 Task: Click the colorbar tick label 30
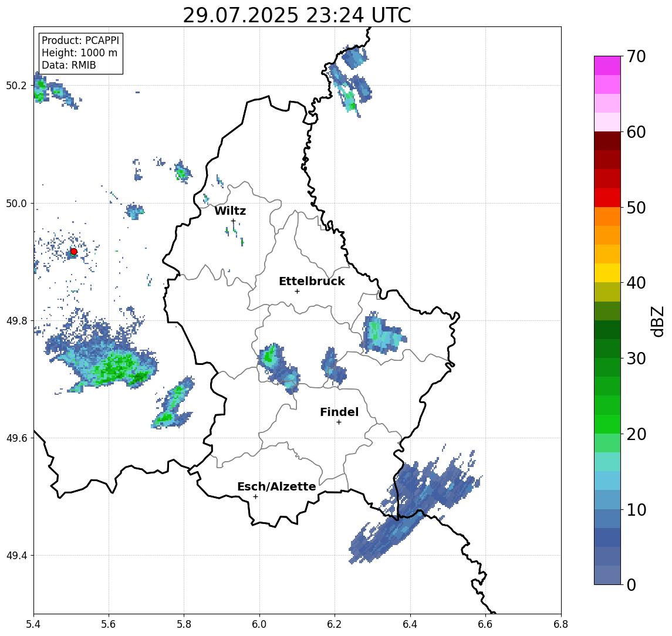636,358
